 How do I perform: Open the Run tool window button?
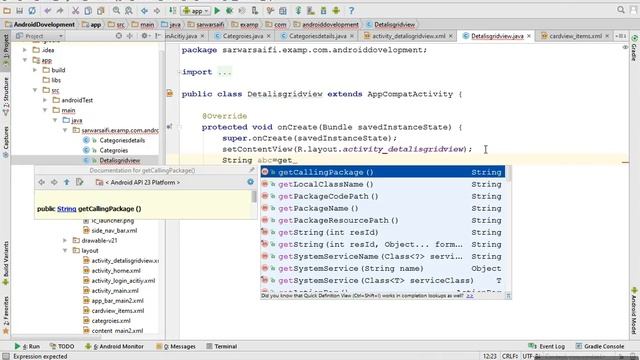[x=27, y=346]
